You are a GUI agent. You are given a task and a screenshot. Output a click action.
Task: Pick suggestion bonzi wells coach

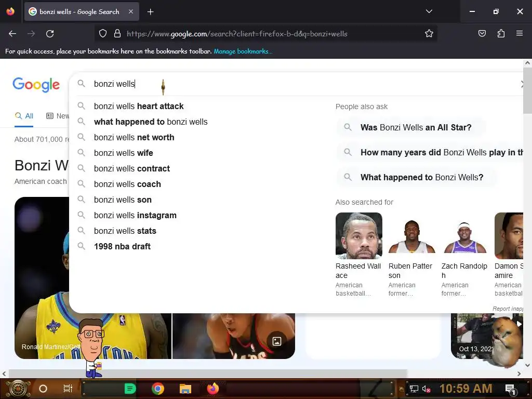pyautogui.click(x=127, y=184)
